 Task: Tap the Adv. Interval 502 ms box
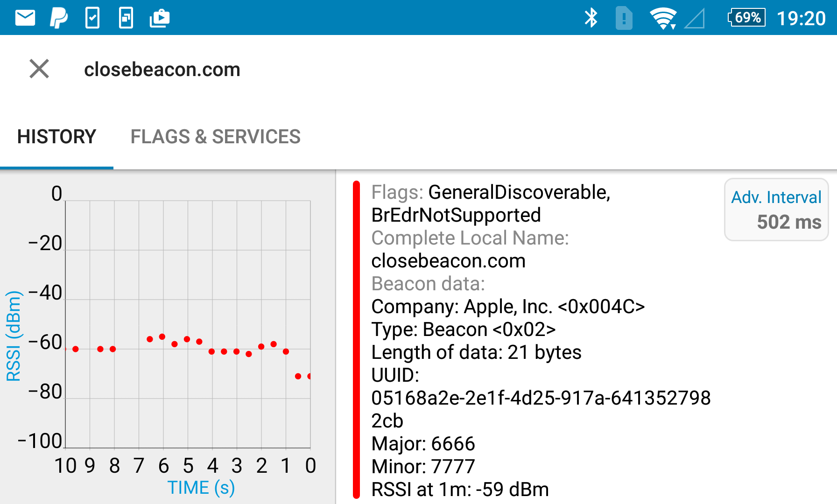click(776, 210)
